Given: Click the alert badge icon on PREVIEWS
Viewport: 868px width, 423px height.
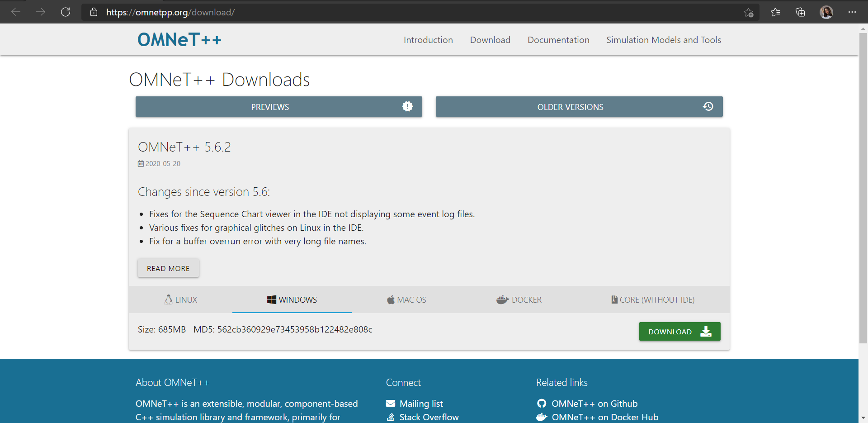Looking at the screenshot, I should pos(407,106).
